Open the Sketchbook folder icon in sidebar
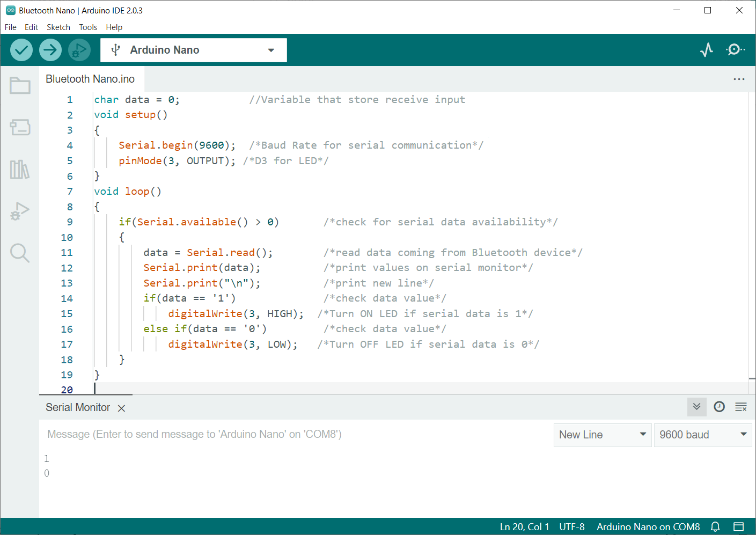 tap(20, 85)
